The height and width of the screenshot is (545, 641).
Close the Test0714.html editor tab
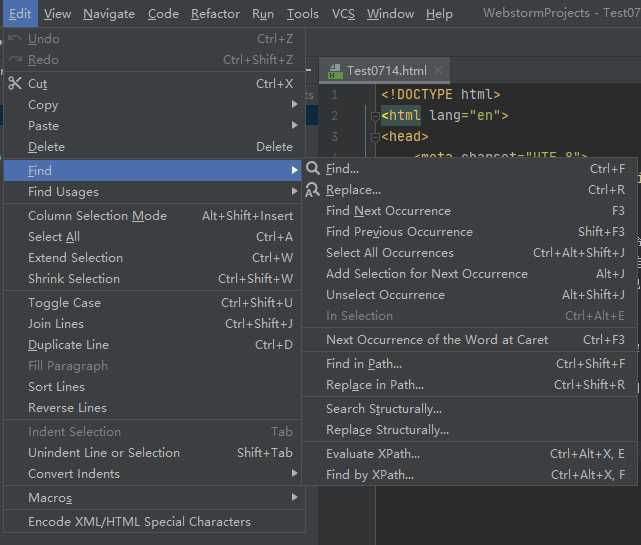tap(439, 70)
